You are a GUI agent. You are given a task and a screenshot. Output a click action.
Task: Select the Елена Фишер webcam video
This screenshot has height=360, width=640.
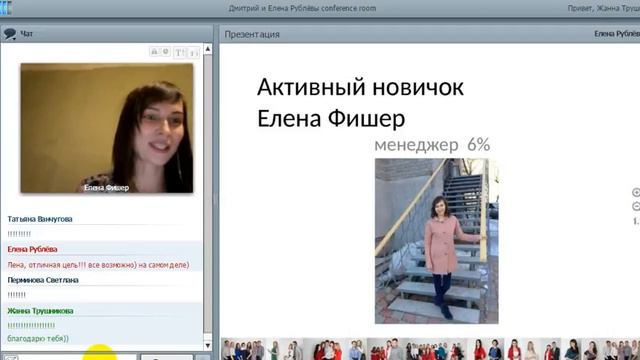pyautogui.click(x=107, y=128)
